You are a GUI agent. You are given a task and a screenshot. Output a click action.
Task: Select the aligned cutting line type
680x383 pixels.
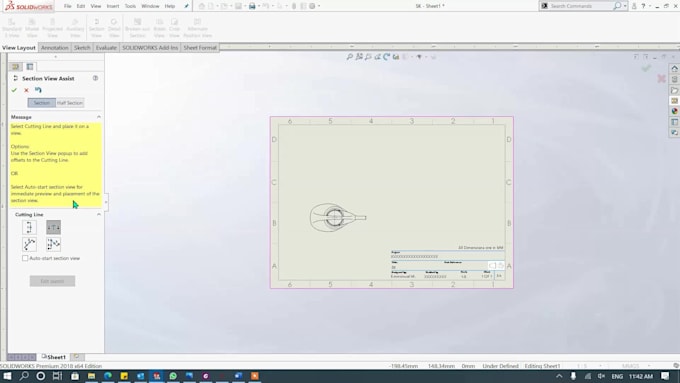coord(53,244)
